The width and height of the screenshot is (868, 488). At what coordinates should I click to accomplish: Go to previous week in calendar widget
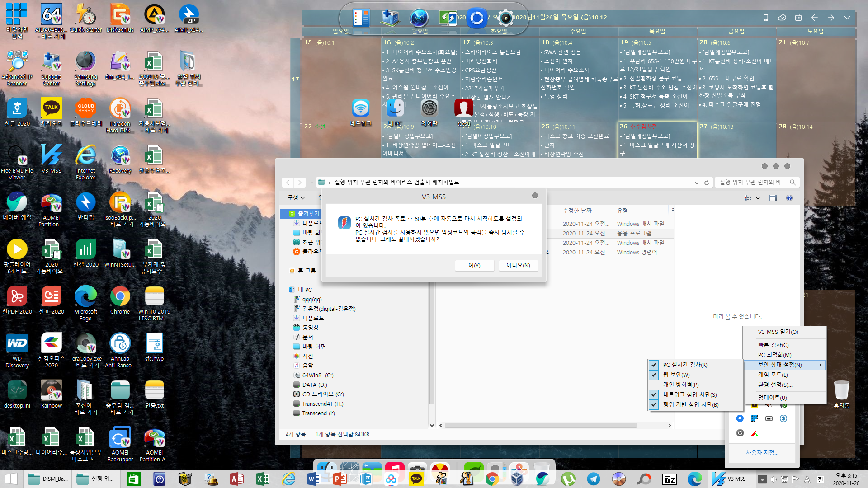[815, 18]
